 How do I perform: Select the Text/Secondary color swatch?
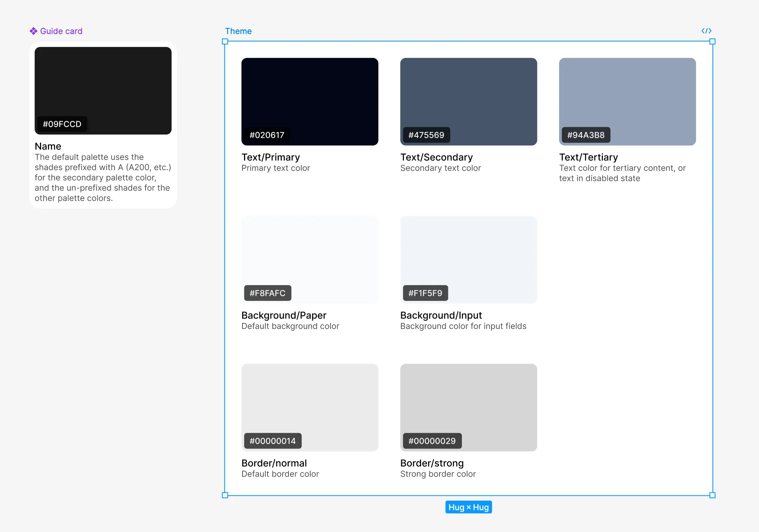click(x=469, y=101)
